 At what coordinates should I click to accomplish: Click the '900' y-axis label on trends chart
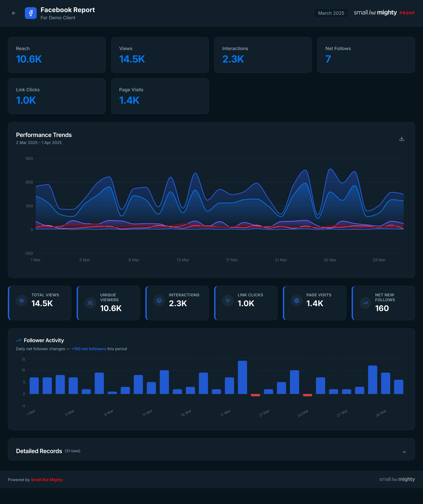[x=29, y=158]
